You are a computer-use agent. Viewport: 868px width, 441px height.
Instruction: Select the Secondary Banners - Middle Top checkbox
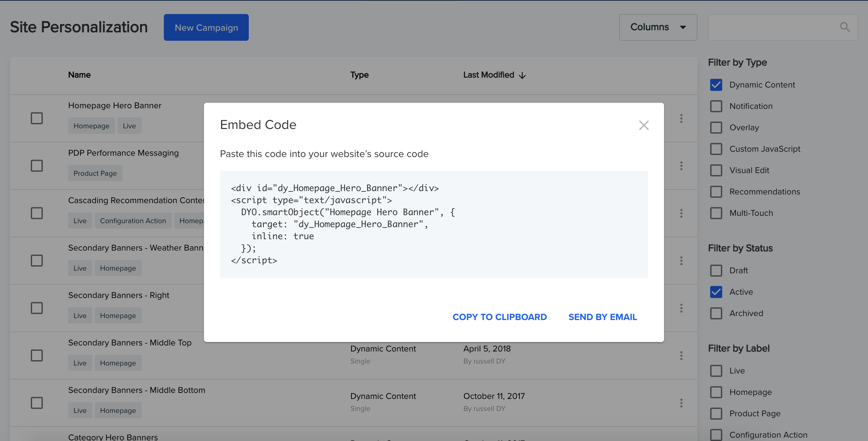[37, 355]
